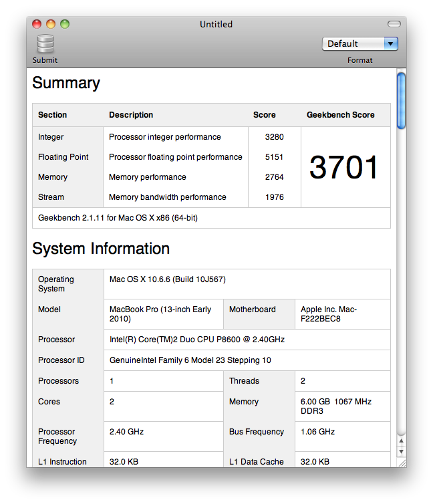Click the GenuineIntel Processor ID value
This screenshot has width=433, height=504.
point(190,360)
